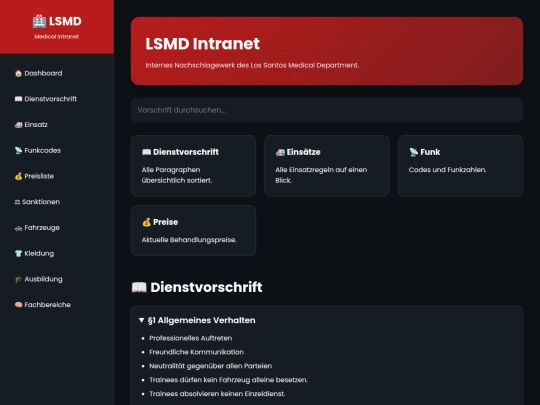Click the LSMD hospital logo icon
The width and height of the screenshot is (540, 405).
click(39, 21)
